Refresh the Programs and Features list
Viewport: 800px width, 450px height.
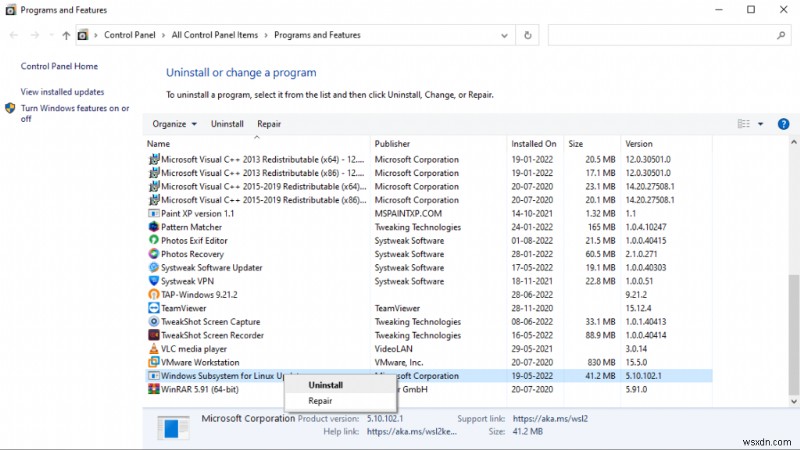click(528, 35)
